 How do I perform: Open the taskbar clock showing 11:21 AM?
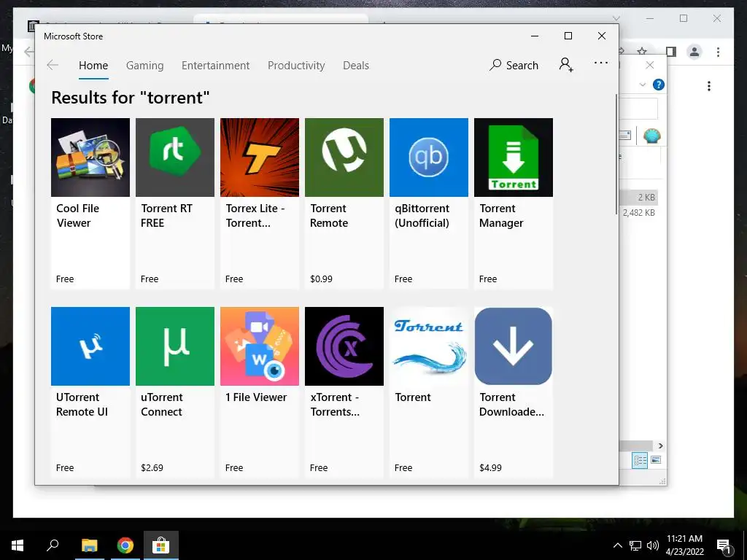coord(684,545)
